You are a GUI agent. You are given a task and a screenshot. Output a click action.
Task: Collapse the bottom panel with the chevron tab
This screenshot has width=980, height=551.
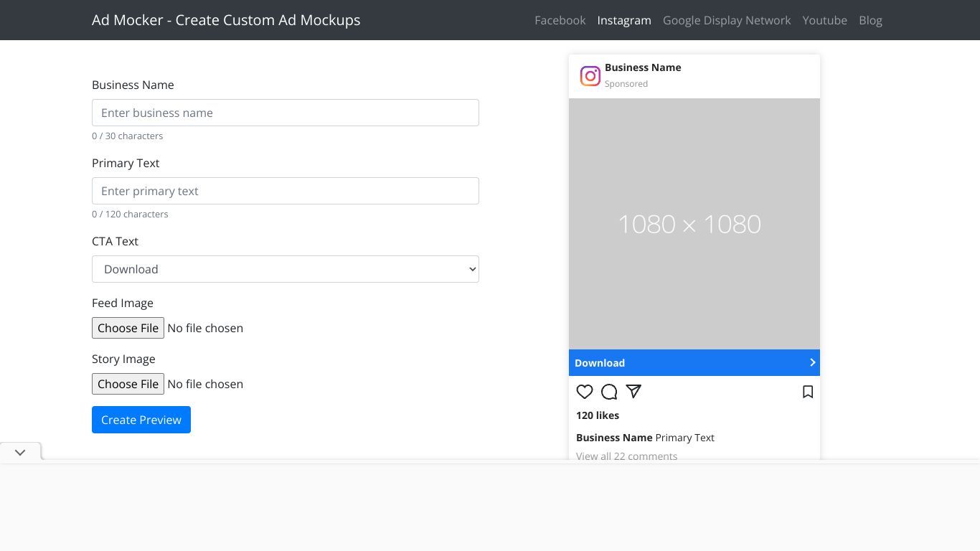pyautogui.click(x=20, y=452)
